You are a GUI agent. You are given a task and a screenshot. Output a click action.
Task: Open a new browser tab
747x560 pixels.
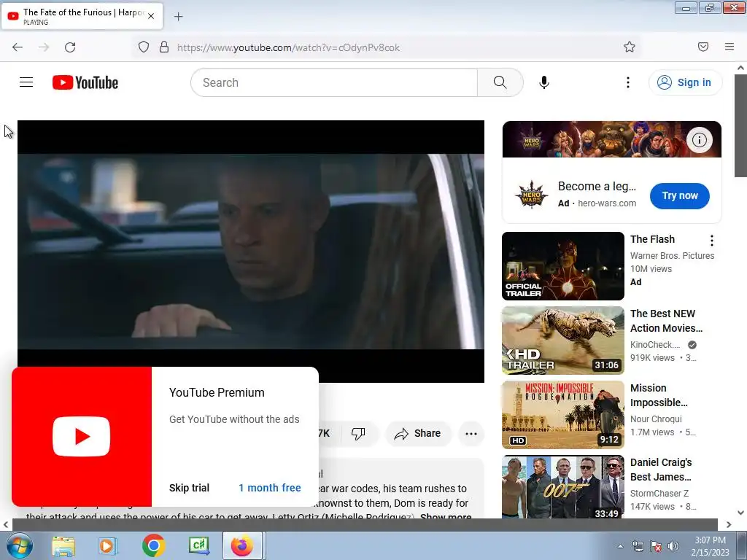click(178, 17)
